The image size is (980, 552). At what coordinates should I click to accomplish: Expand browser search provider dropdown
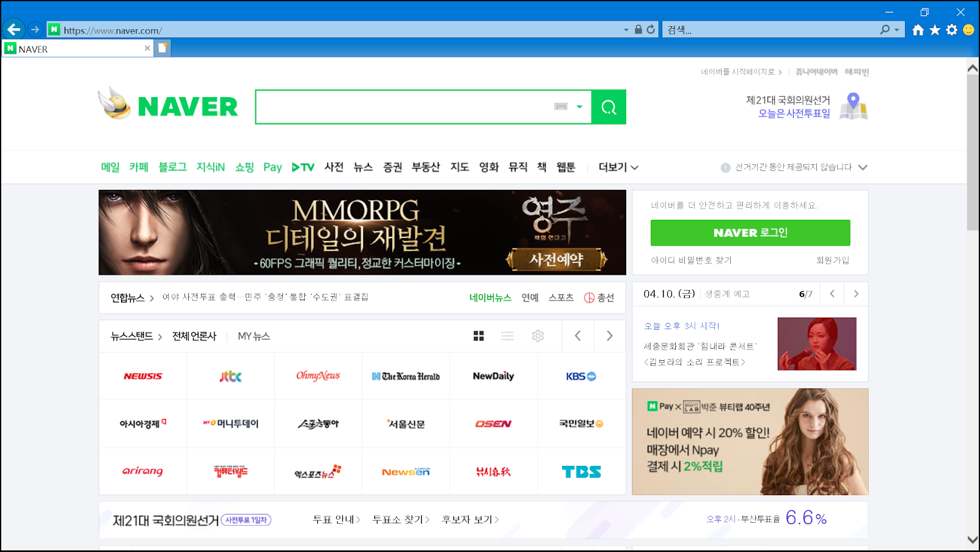point(897,29)
